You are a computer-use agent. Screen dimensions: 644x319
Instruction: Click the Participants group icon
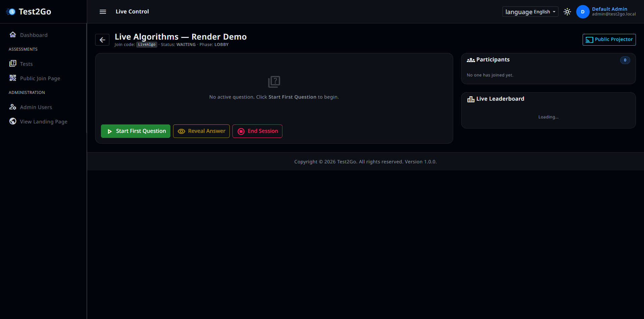471,60
